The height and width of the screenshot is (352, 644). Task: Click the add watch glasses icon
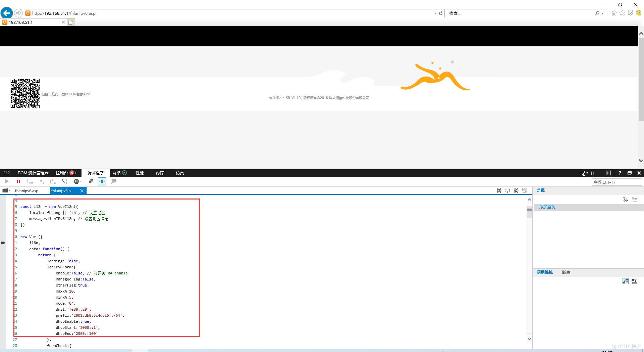[x=625, y=199]
